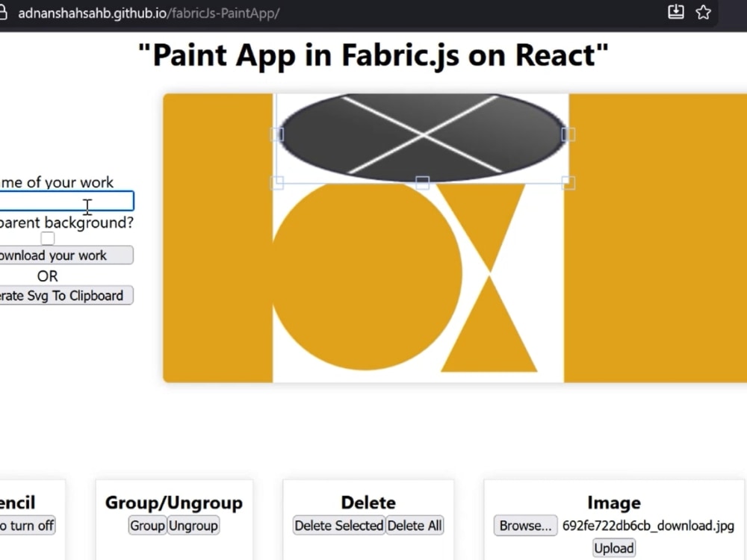Click the left-middle selection handle
Screen dimensions: 747x560
[x=277, y=134]
